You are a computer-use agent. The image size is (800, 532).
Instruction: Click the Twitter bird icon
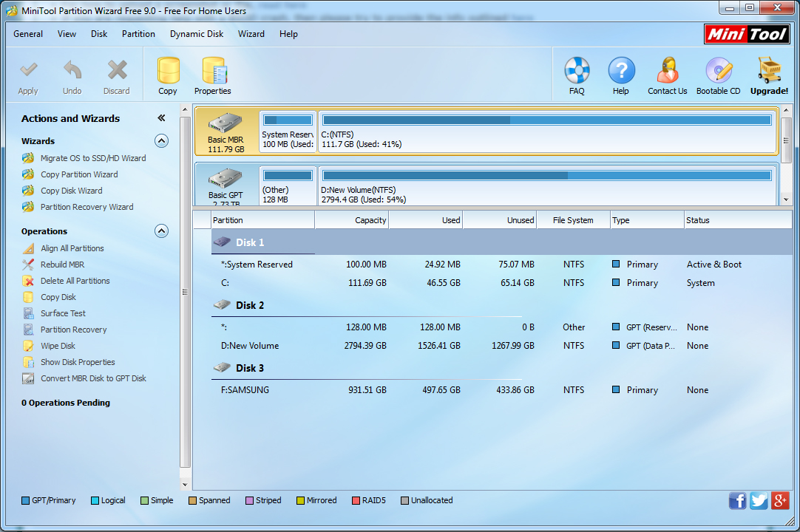(759, 500)
